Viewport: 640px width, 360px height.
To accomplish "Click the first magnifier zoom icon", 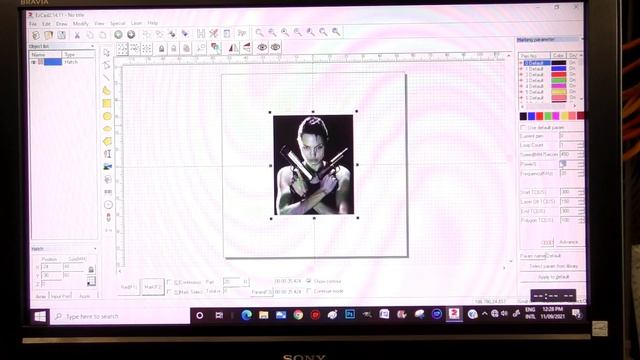I will (x=259, y=32).
